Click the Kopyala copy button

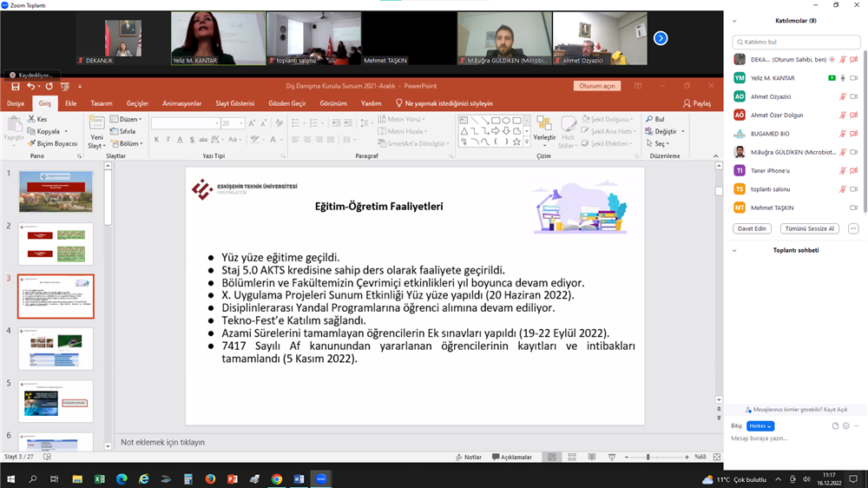point(48,131)
